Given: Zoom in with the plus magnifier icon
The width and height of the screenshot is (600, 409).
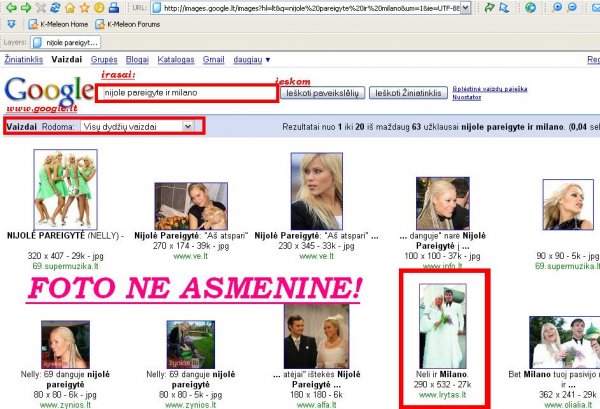Looking at the screenshot, I should point(557,7).
